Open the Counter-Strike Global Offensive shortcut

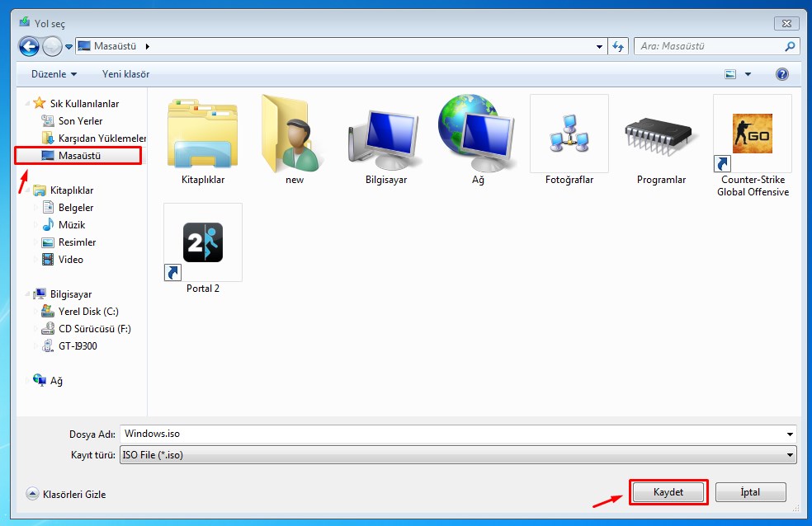(752, 134)
